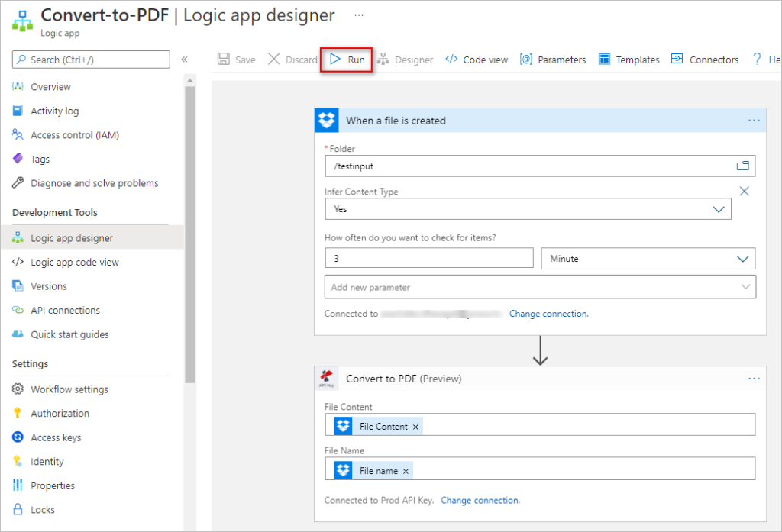Click the Run button
The image size is (782, 532).
pyautogui.click(x=346, y=59)
